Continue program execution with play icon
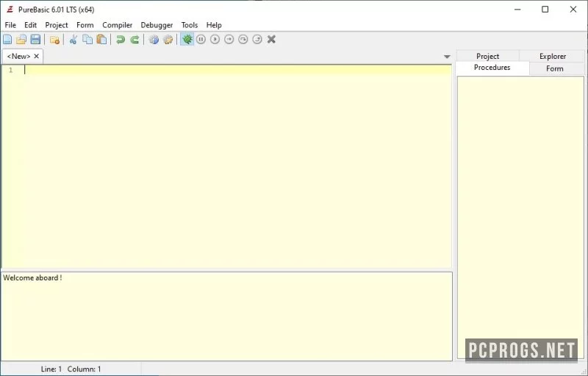Image resolution: width=588 pixels, height=376 pixels. (215, 39)
